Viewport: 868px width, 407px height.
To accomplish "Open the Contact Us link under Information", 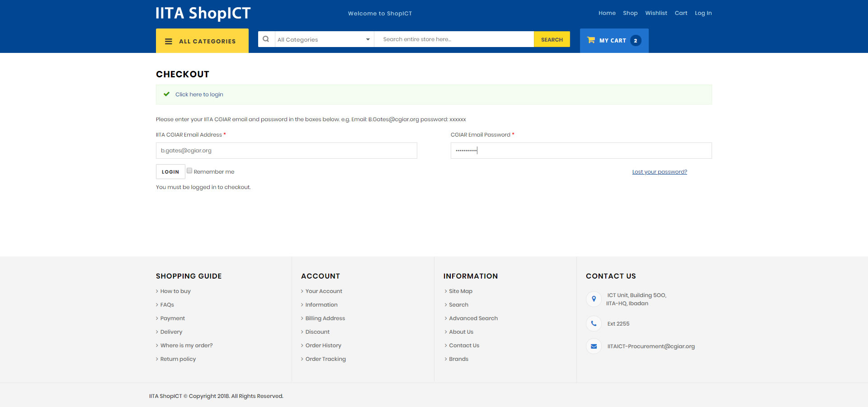I will pos(464,345).
